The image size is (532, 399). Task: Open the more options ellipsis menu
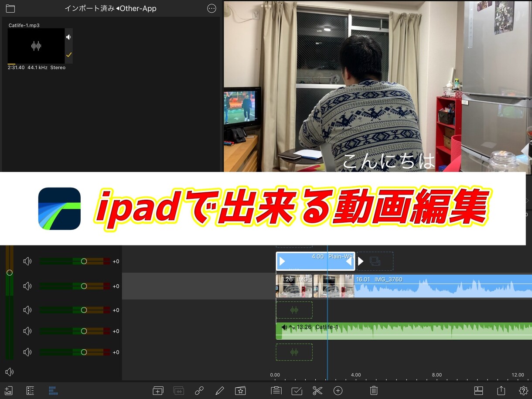tap(211, 9)
